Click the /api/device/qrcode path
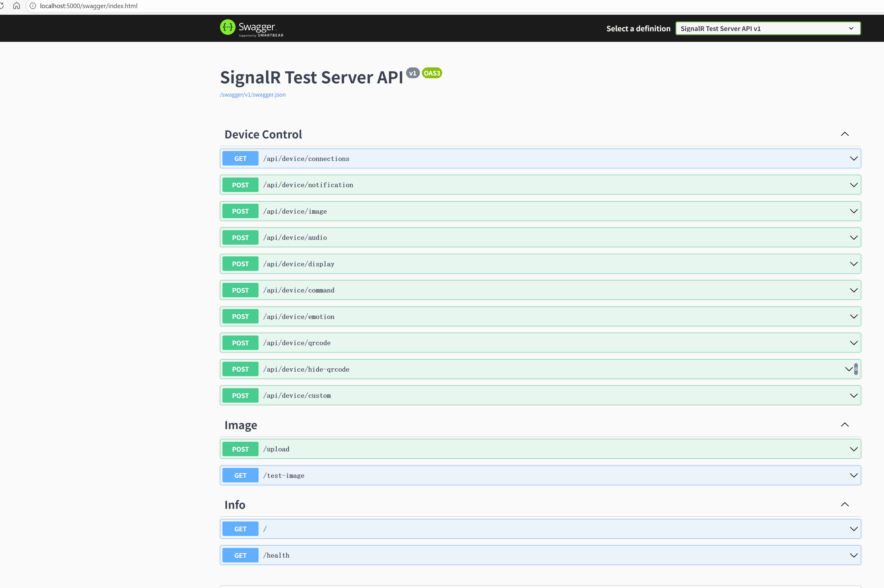 297,343
